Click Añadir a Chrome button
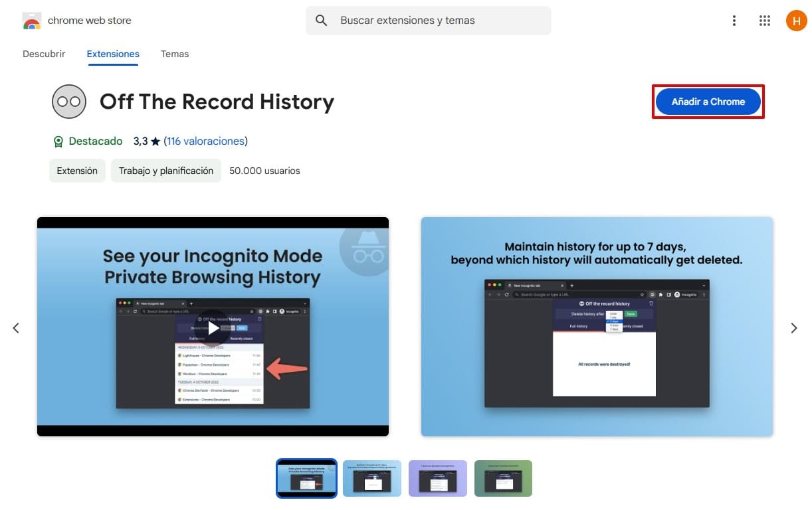 point(708,102)
